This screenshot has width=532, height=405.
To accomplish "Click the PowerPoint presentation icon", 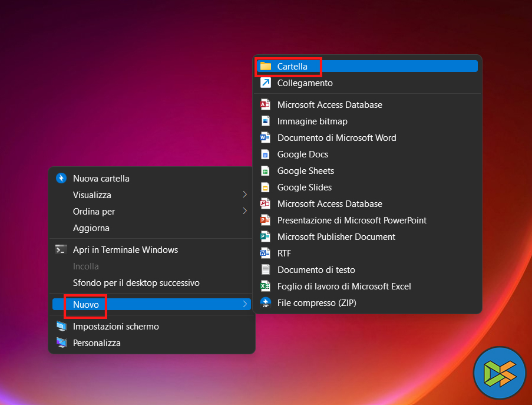I will [x=266, y=220].
